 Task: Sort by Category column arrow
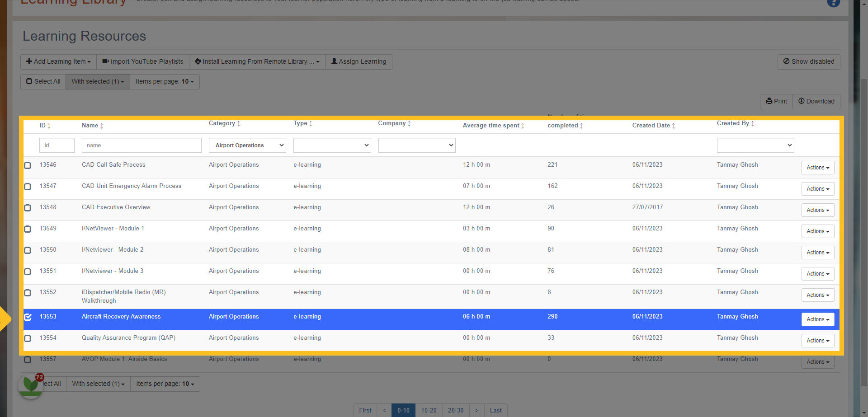tap(239, 123)
